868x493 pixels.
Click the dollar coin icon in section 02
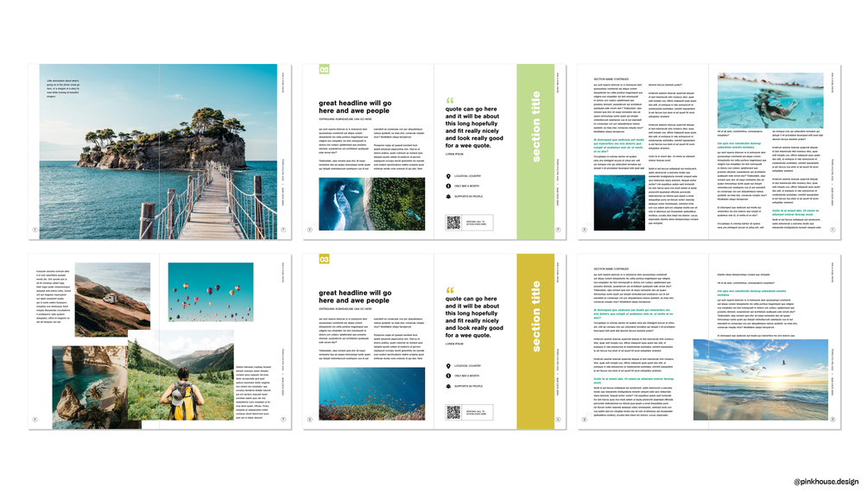pos(448,186)
